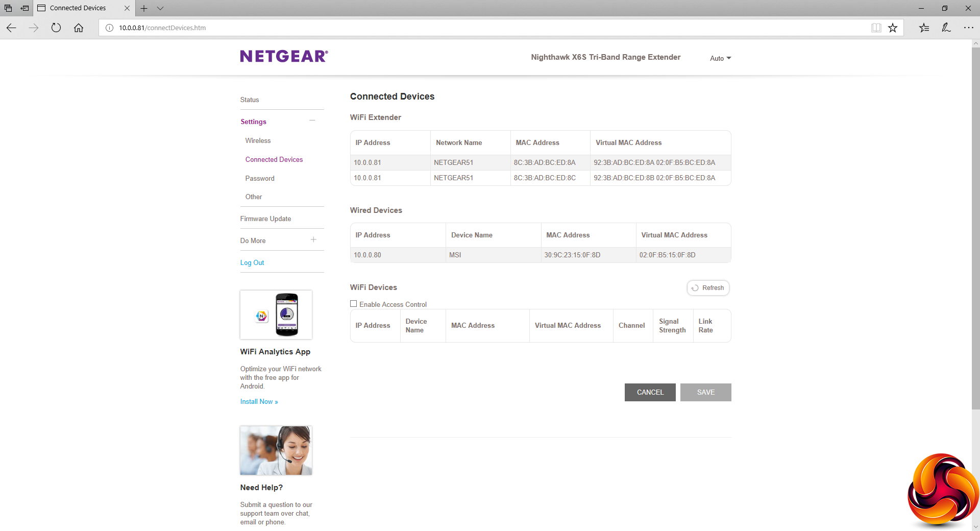This screenshot has width=980, height=531.
Task: Click Log Out link
Action: (252, 262)
